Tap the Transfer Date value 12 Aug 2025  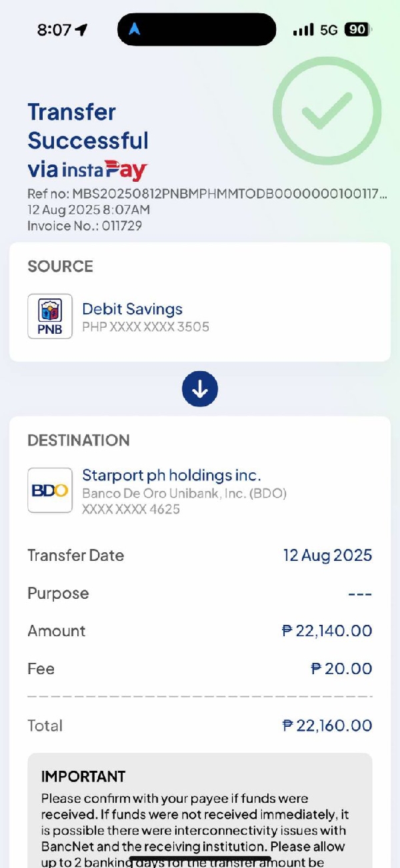[x=327, y=556]
